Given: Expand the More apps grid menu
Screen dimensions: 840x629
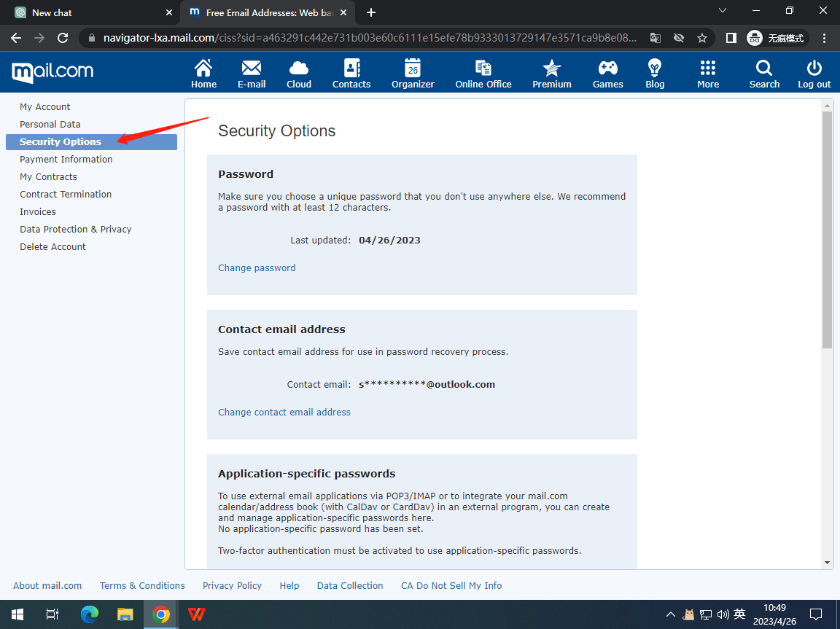Looking at the screenshot, I should click(708, 69).
